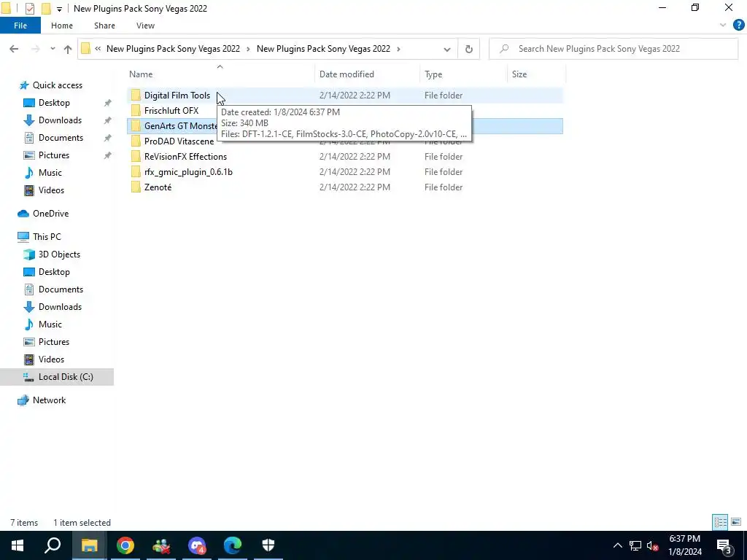Expand the ribbon with the chevron

[723, 26]
